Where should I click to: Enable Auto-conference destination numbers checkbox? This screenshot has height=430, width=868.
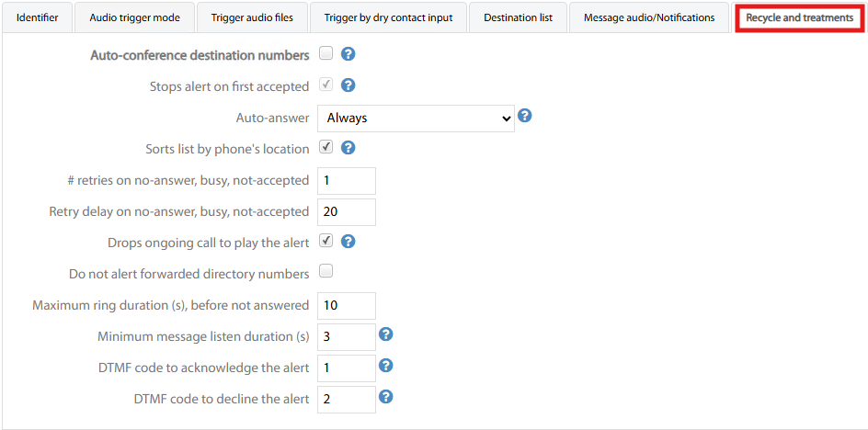325,54
